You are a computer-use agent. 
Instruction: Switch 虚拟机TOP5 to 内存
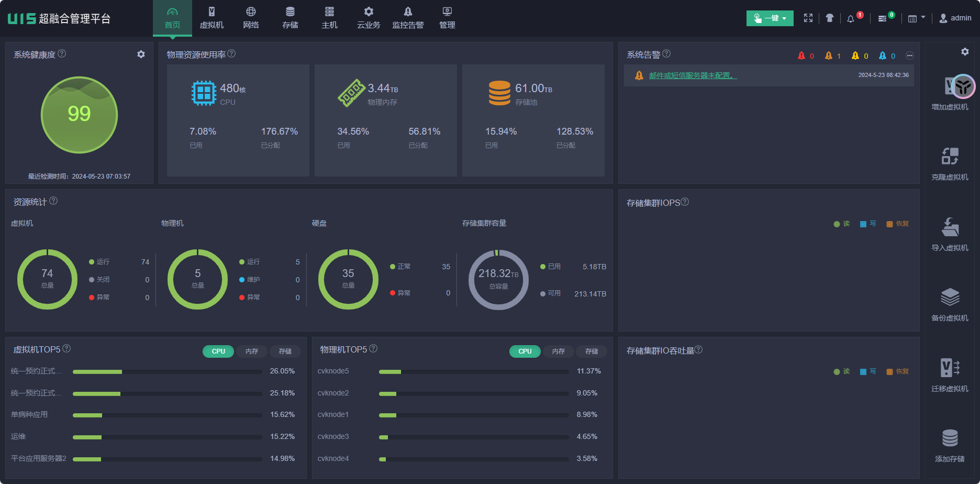click(x=252, y=351)
